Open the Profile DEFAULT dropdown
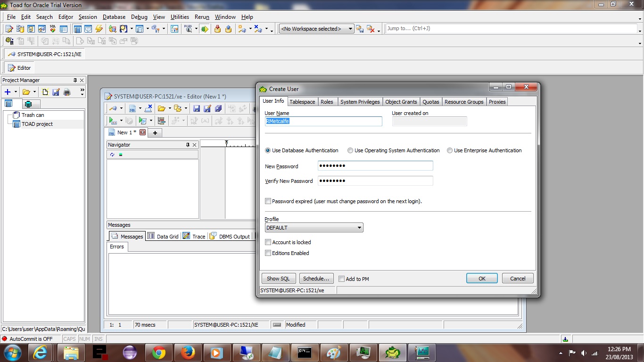 pos(314,228)
